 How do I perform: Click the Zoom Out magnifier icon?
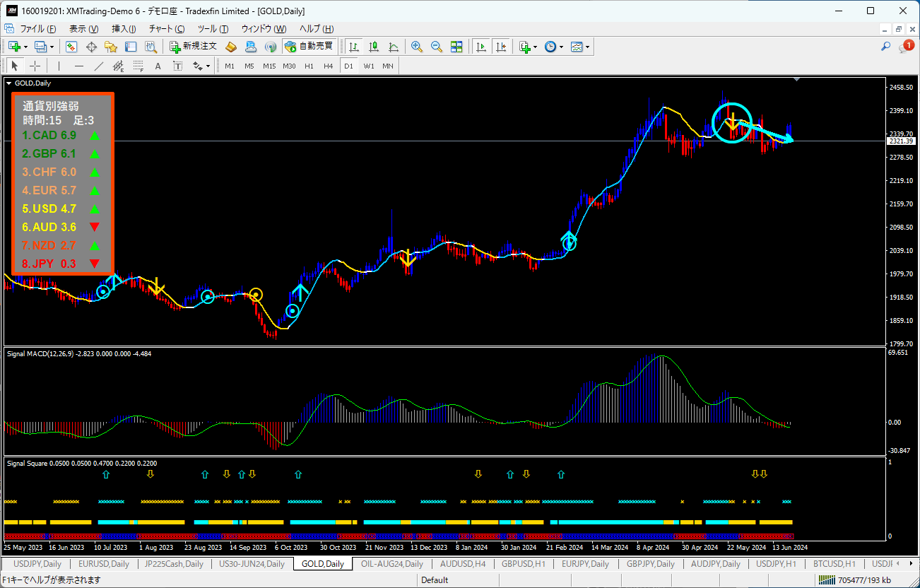(436, 47)
